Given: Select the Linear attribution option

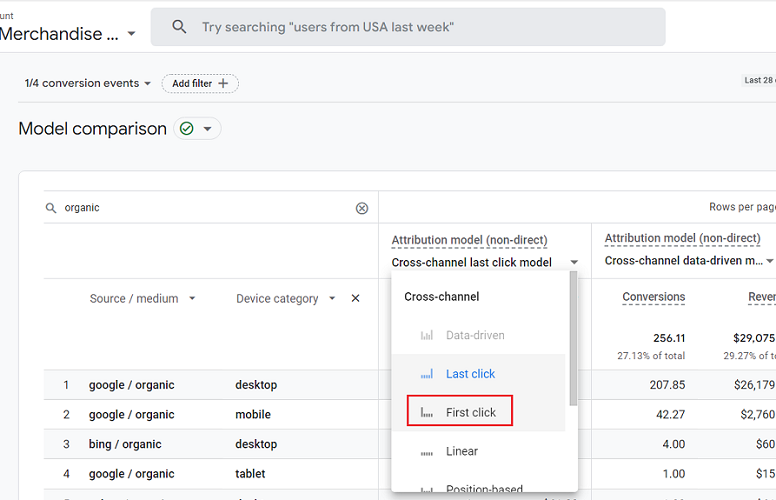Looking at the screenshot, I should point(478,451).
